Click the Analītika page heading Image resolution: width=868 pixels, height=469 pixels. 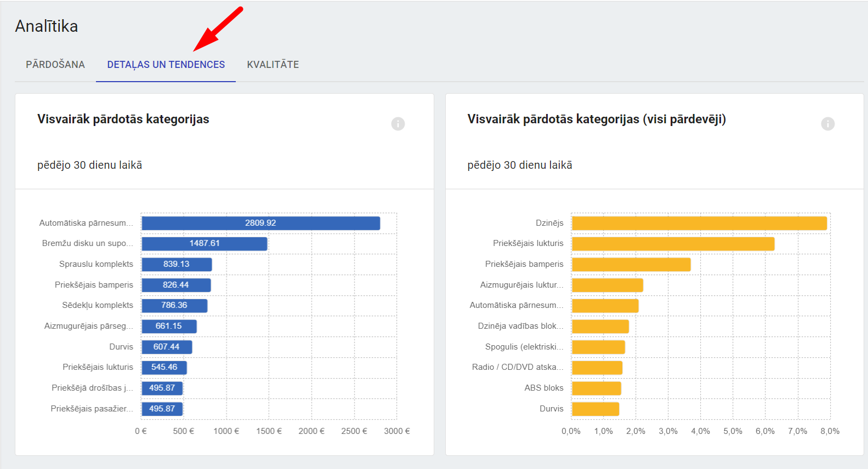pos(47,26)
